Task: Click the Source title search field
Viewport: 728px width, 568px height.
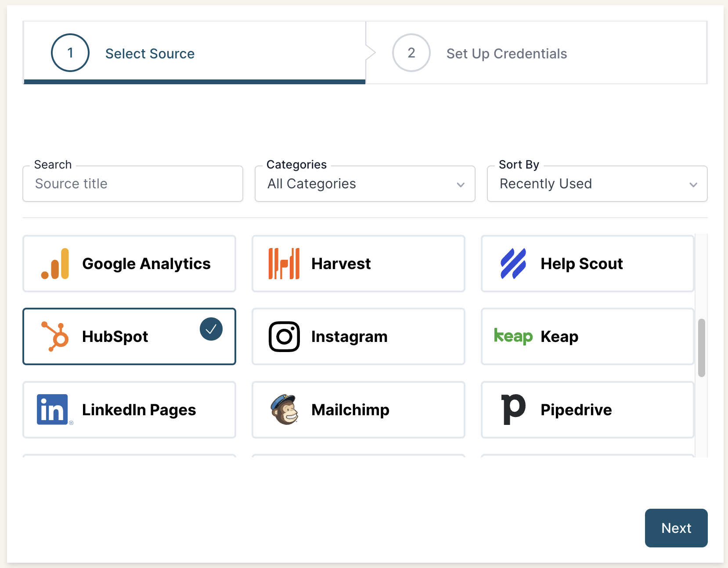Action: (133, 184)
